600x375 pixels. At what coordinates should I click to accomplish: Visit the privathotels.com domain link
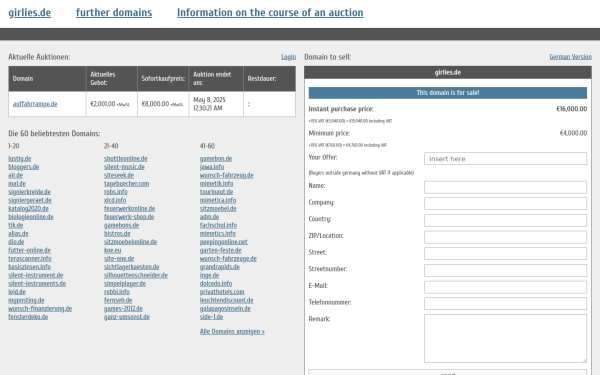222,292
